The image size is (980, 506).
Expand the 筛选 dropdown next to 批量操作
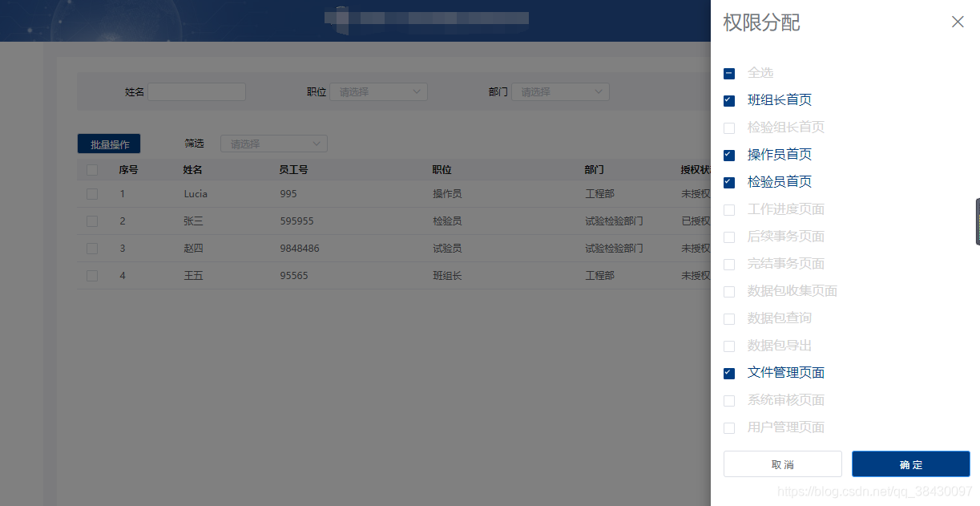tap(273, 143)
